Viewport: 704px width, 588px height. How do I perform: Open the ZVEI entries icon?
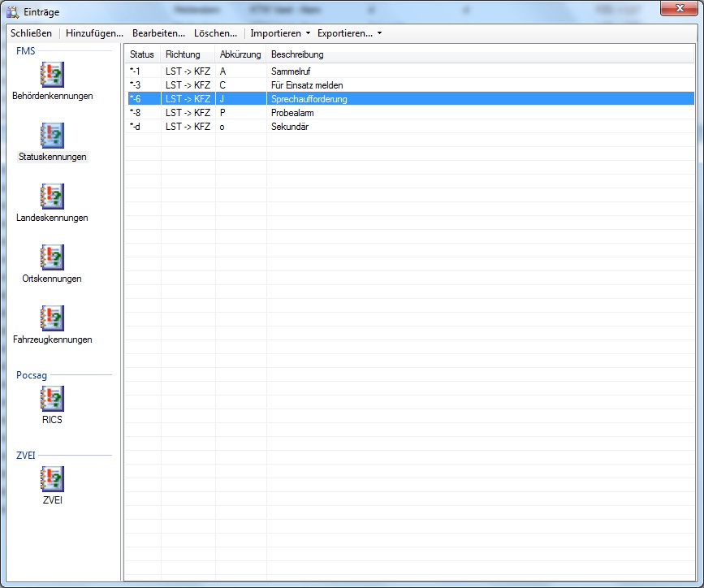[x=52, y=479]
